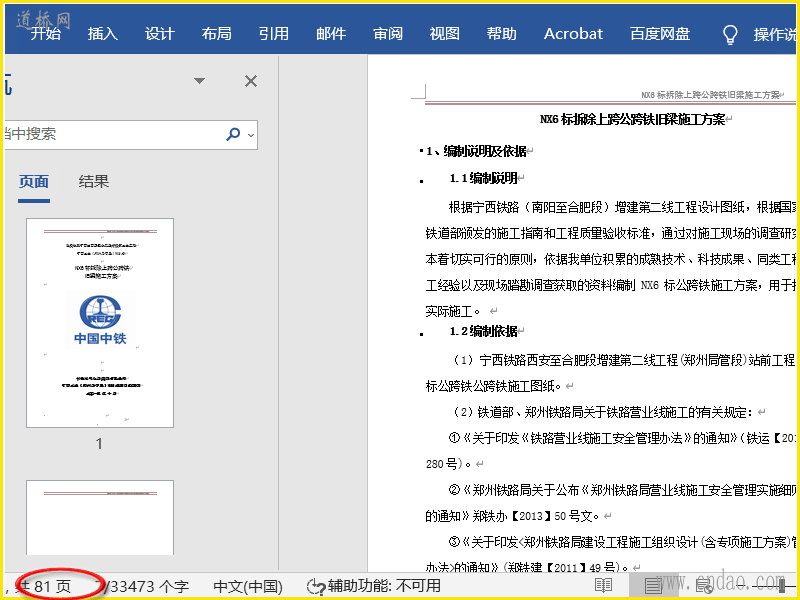Switch to Print Layout view icon

[653, 586]
